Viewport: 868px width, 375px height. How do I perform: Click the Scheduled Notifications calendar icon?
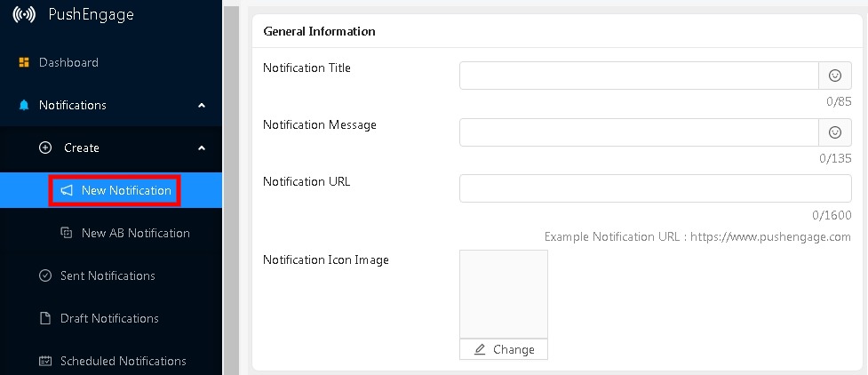(x=45, y=361)
